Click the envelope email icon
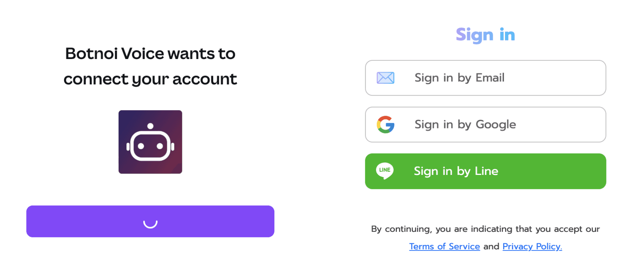 tap(385, 78)
